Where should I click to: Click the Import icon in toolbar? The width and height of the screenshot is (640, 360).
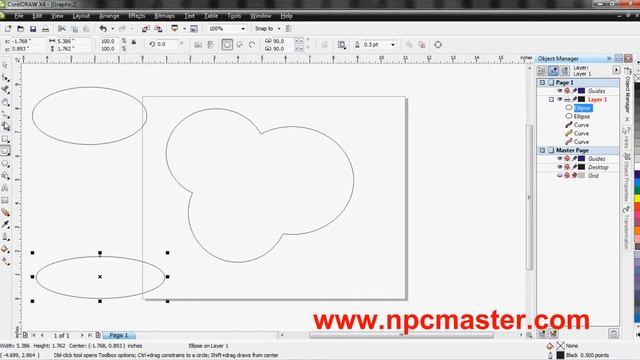(146, 29)
